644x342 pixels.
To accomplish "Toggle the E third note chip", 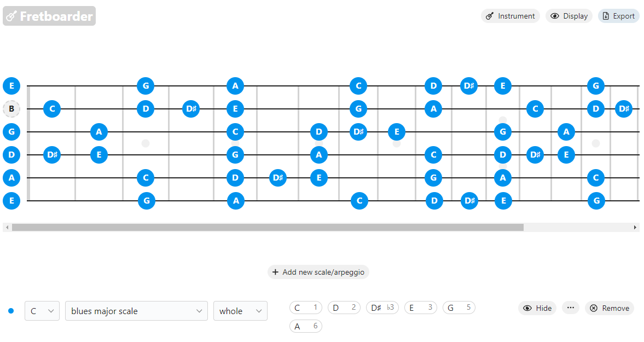I will point(420,308).
